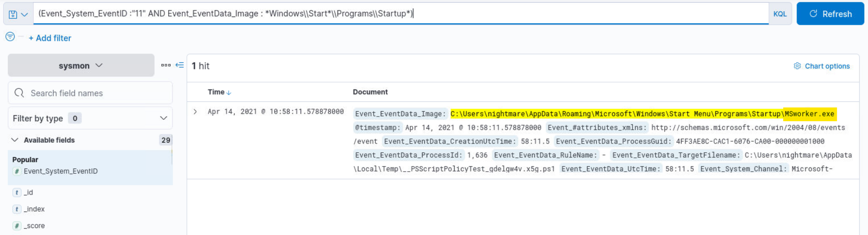Click the _score number type icon
The width and height of the screenshot is (868, 235).
click(x=17, y=225)
